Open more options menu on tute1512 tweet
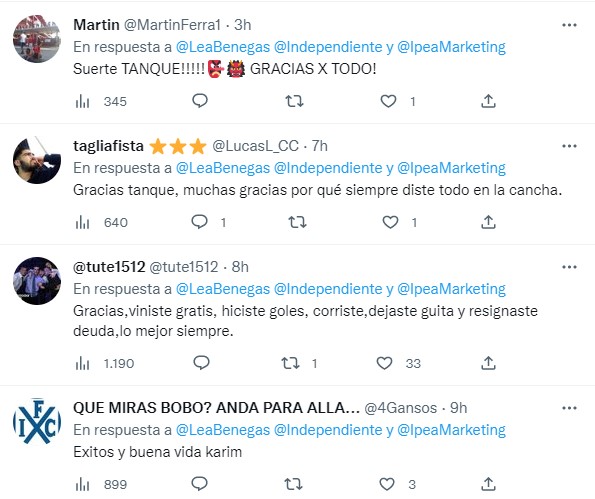Image resolution: width=595 pixels, height=499 pixels. 569,267
